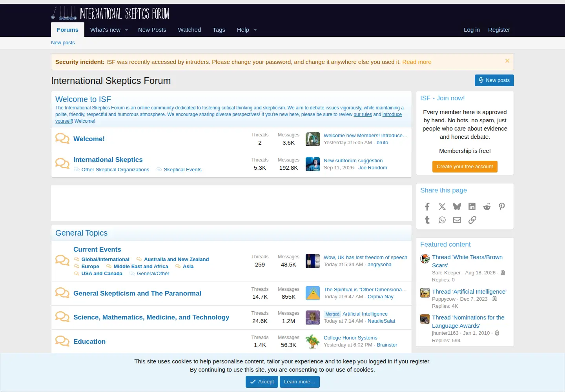Accept the cookie notice
The width and height of the screenshot is (565, 392).
tap(262, 382)
